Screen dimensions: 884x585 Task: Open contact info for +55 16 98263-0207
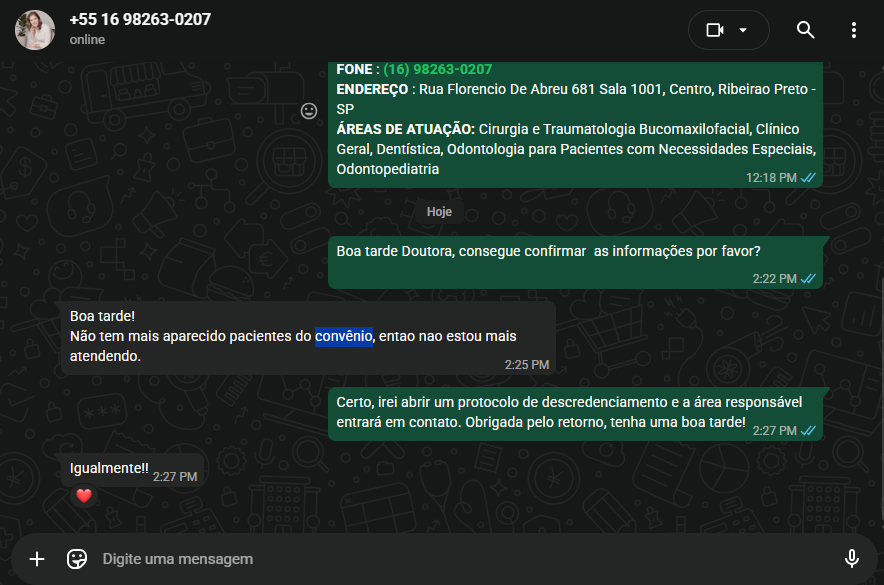(x=140, y=19)
